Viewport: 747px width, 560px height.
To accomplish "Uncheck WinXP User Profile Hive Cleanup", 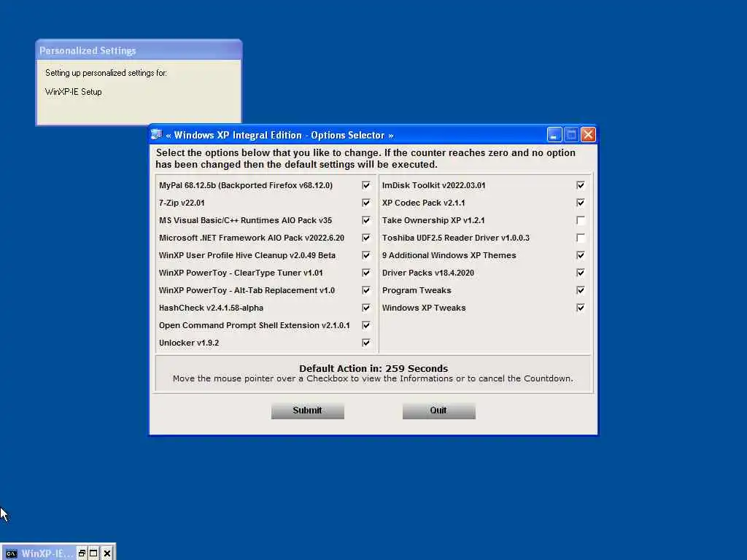I will point(366,255).
